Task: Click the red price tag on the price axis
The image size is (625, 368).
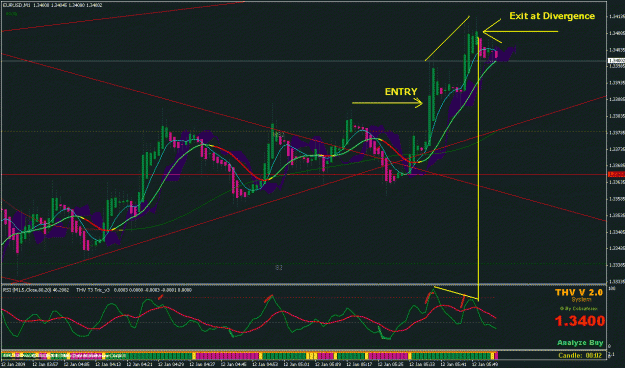Action: coord(615,175)
